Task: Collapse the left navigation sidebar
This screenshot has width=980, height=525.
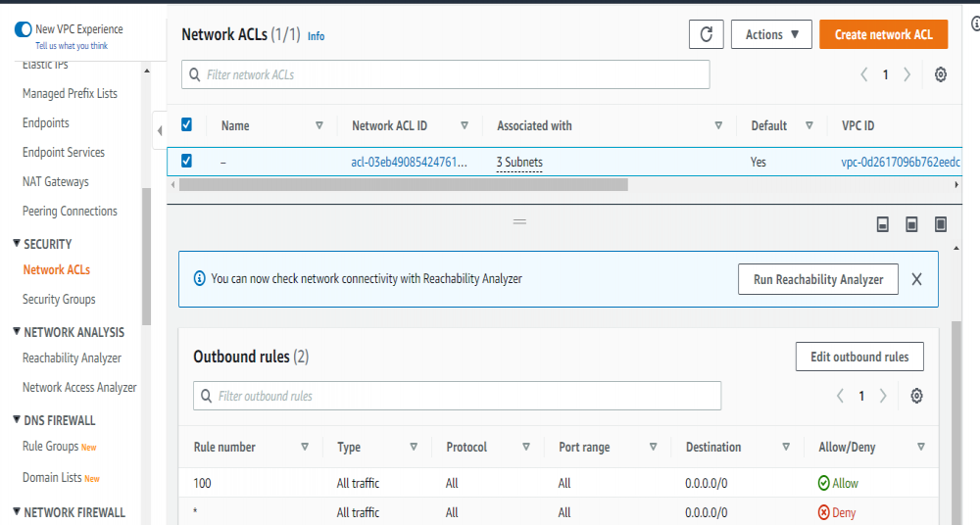Action: click(x=160, y=130)
